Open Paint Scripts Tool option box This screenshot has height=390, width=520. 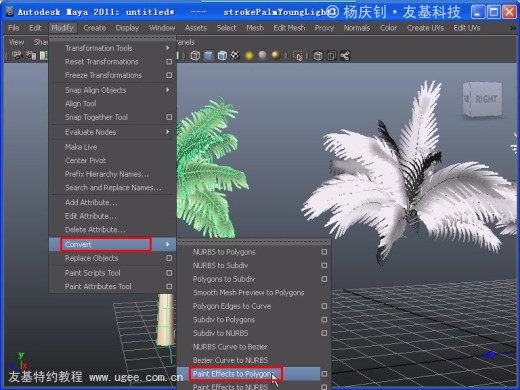[x=169, y=273]
